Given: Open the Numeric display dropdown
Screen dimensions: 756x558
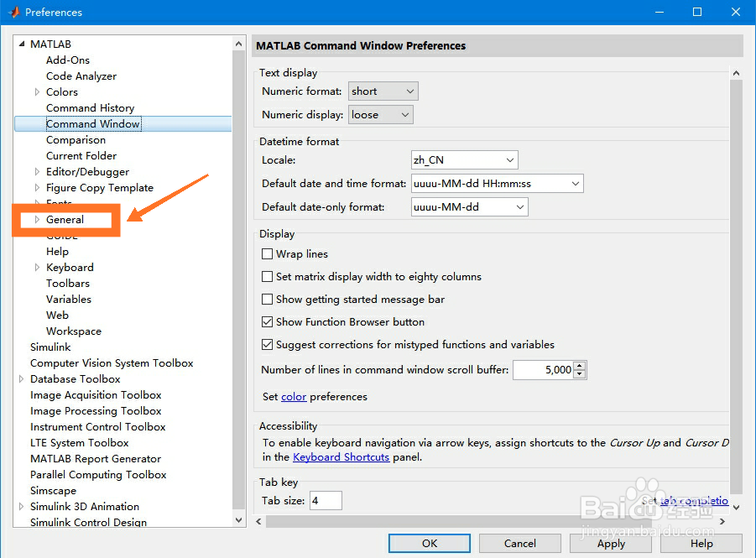Looking at the screenshot, I should (380, 115).
